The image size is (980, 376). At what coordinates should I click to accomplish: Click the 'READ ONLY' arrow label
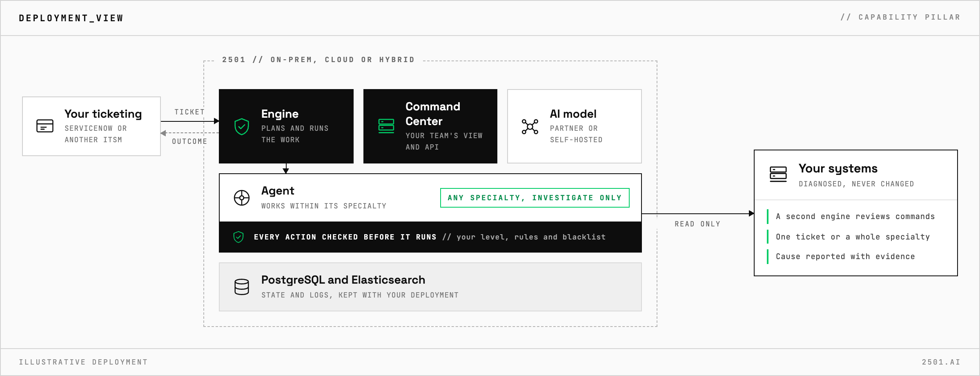[697, 224]
